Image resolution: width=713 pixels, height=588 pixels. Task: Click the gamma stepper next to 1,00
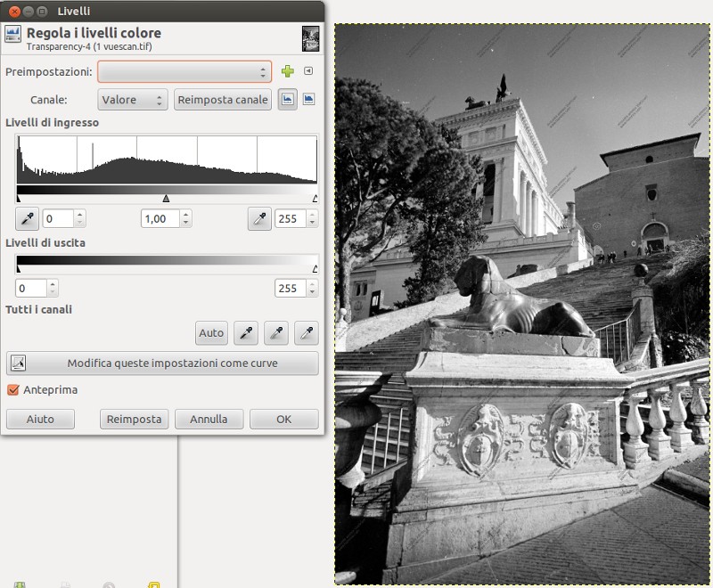(x=185, y=218)
